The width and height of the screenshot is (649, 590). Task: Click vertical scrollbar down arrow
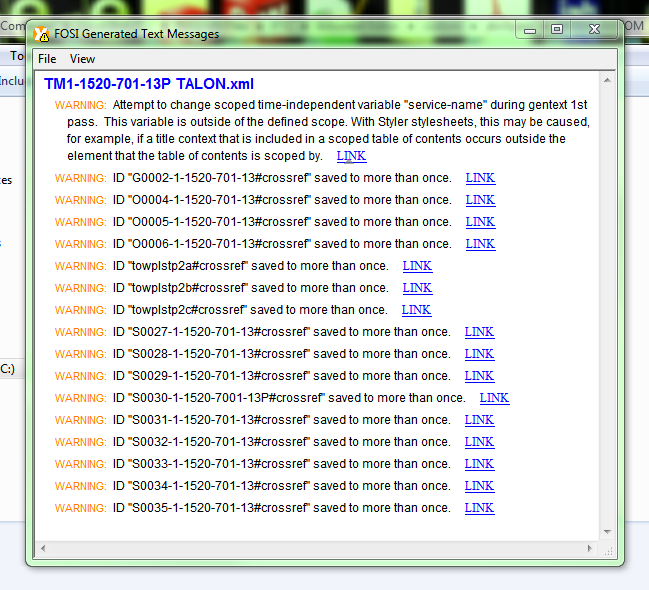pyautogui.click(x=607, y=532)
